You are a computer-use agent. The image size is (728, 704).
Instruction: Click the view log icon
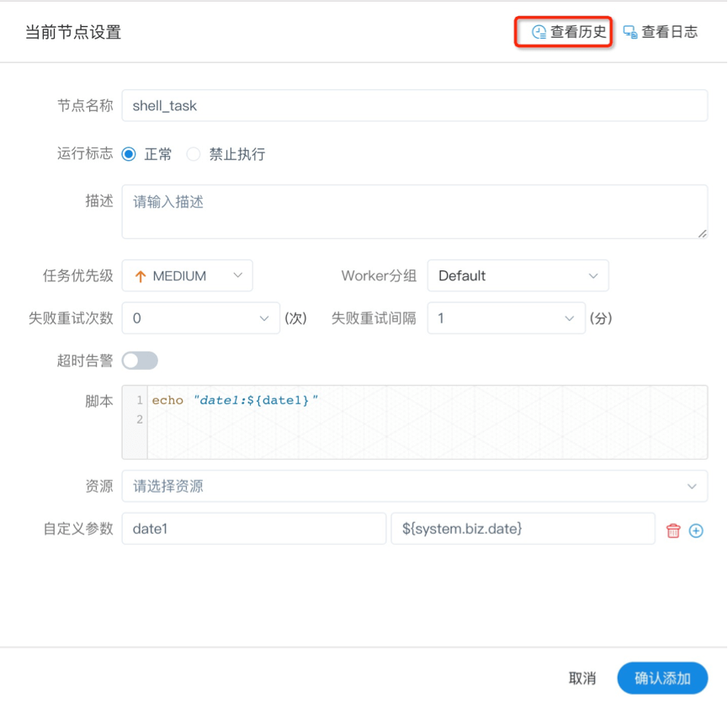pos(630,33)
